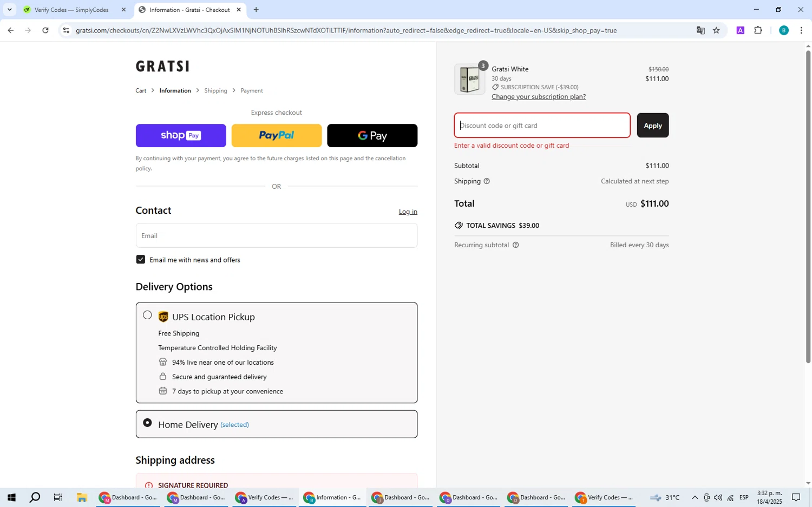812x507 pixels.
Task: Open the 31°C weather widget in taskbar
Action: tap(665, 497)
